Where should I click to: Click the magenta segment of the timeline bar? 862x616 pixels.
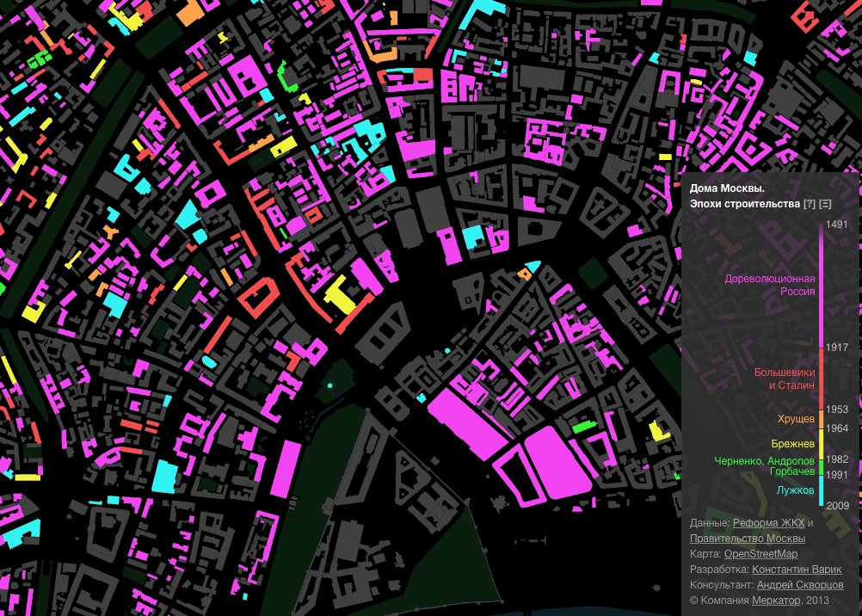click(822, 284)
